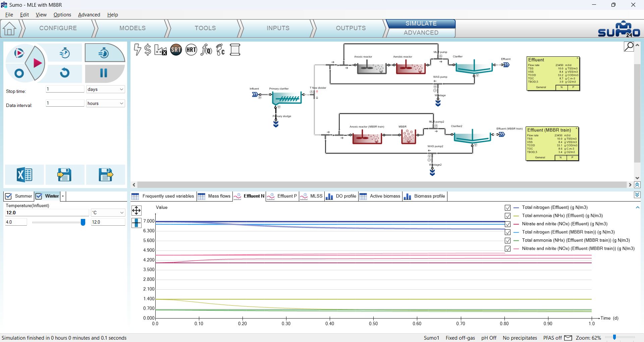
Task: Toggle Total nitrogen (Effluent) series checkbox
Action: point(507,208)
